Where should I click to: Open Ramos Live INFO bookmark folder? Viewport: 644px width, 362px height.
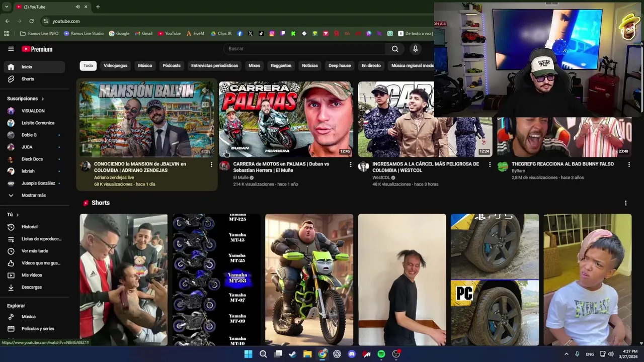pos(39,34)
